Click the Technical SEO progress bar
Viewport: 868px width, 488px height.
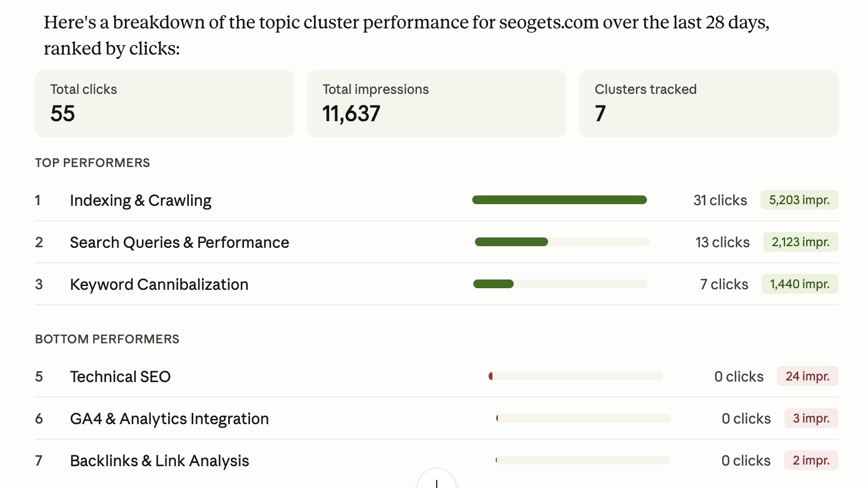pos(576,376)
